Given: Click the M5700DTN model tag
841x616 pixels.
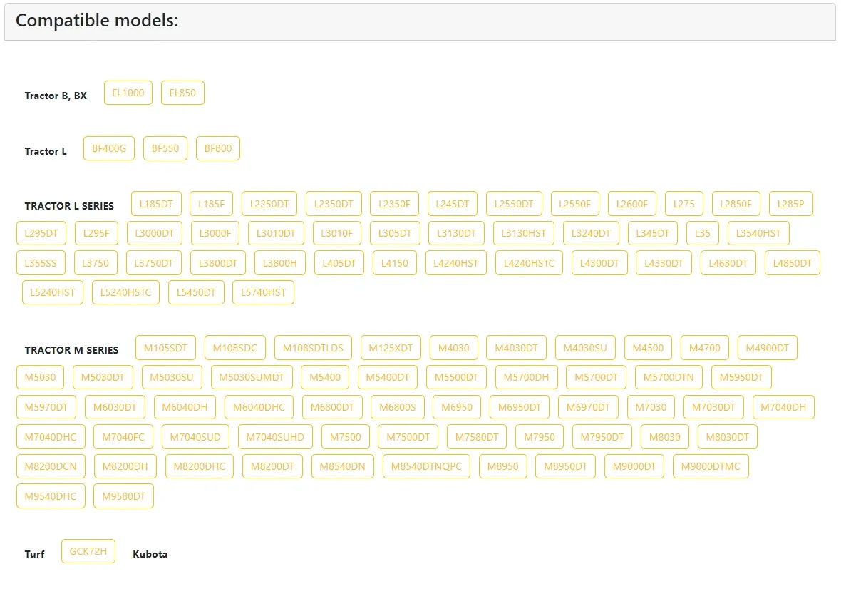Looking at the screenshot, I should pos(669,377).
